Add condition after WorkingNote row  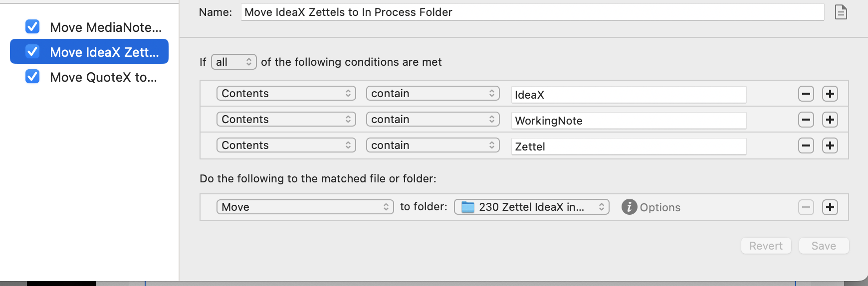pyautogui.click(x=830, y=120)
